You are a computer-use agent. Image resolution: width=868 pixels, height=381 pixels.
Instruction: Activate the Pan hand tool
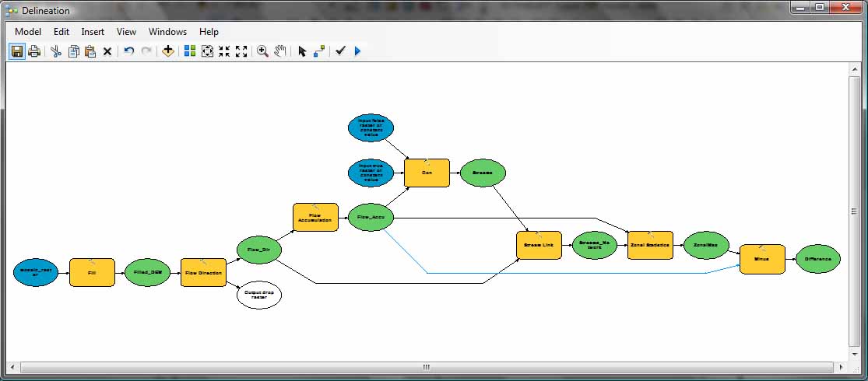point(280,51)
